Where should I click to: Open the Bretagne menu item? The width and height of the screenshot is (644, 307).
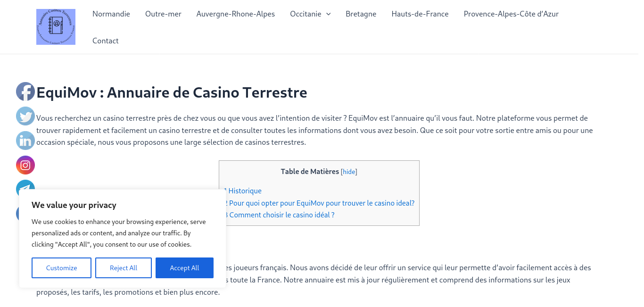pyautogui.click(x=361, y=14)
